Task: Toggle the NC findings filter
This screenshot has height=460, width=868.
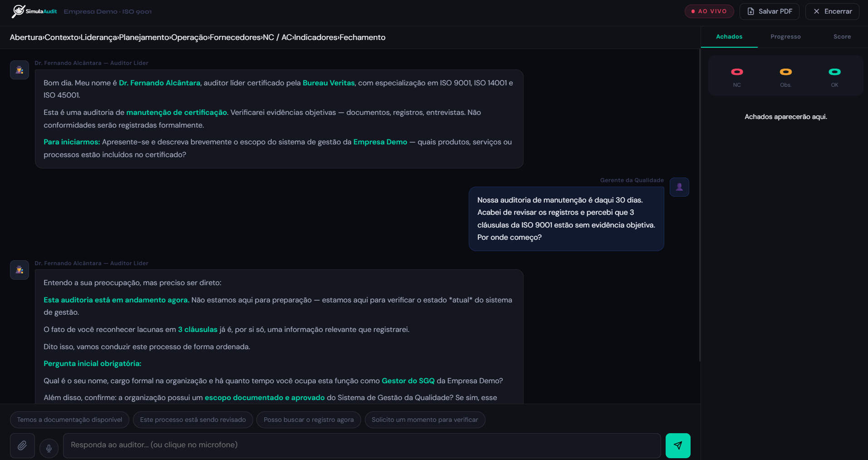Action: tap(737, 75)
